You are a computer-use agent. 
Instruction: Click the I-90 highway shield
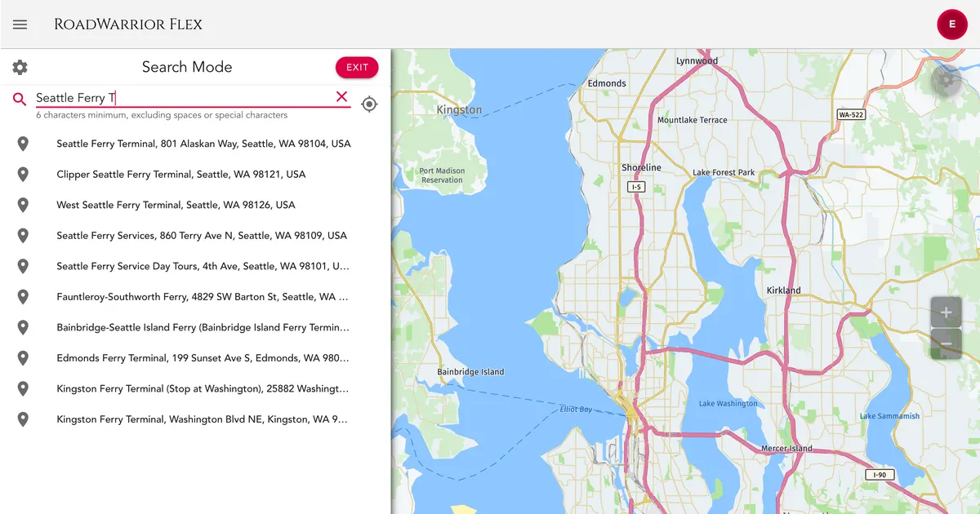(x=879, y=475)
